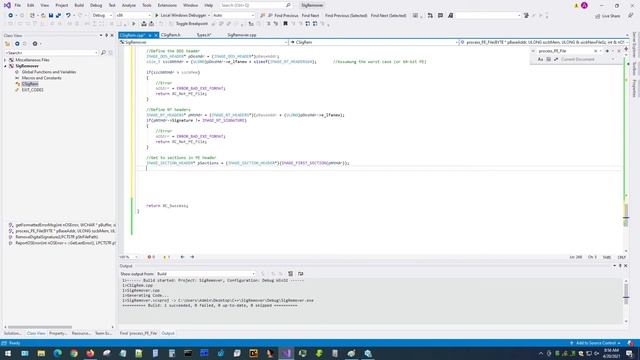Open the Edit menu
This screenshot has height=360, width=640.
point(31,5)
